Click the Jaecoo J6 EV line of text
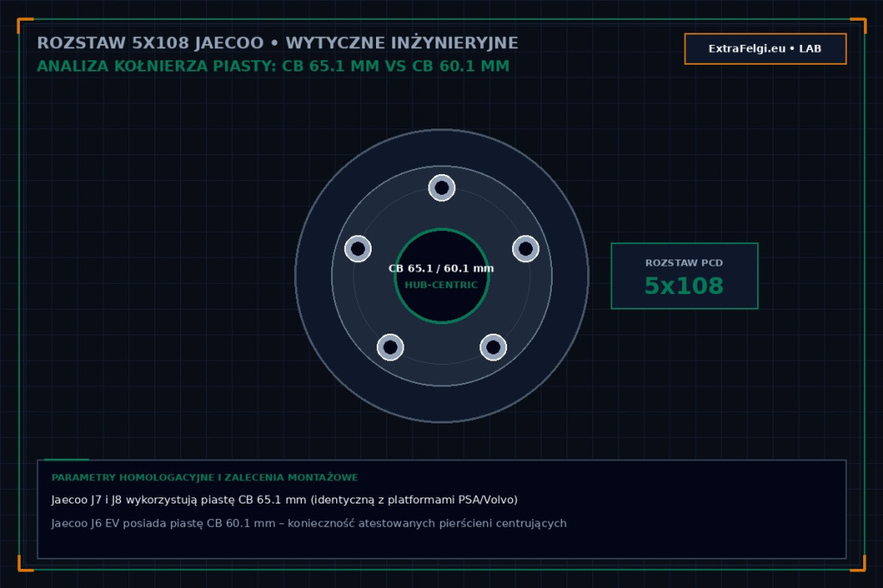Screen dimensions: 883x588 [310, 523]
